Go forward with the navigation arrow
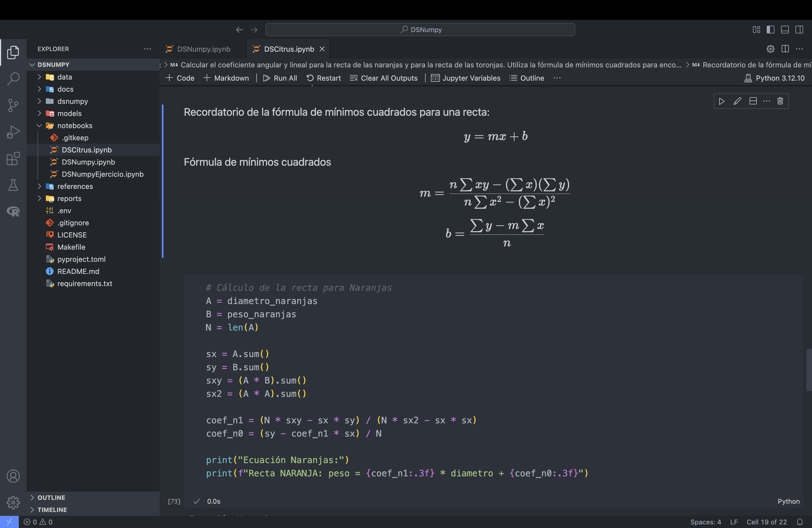The image size is (812, 528). (254, 30)
